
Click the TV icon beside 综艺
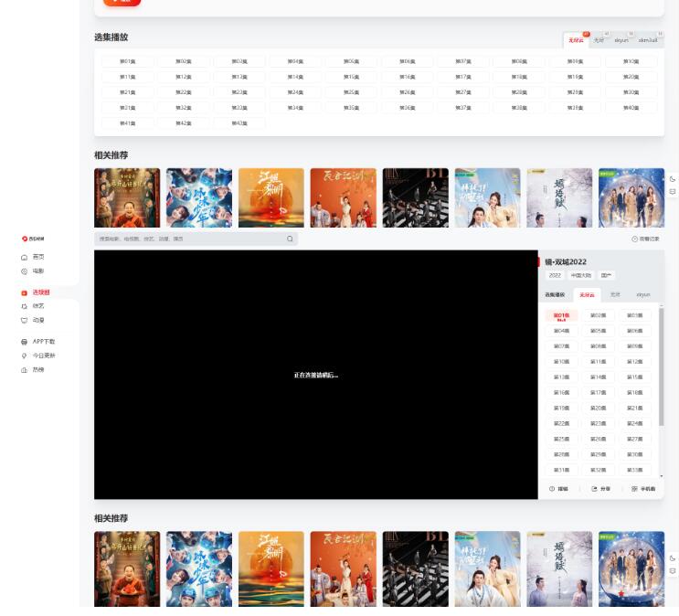point(25,306)
